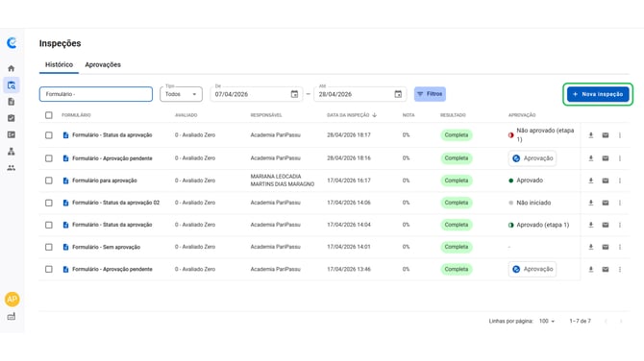Viewport: 644px width, 361px height.
Task: Download the inspection dated 28/04/2026 18:16
Action: [590, 158]
